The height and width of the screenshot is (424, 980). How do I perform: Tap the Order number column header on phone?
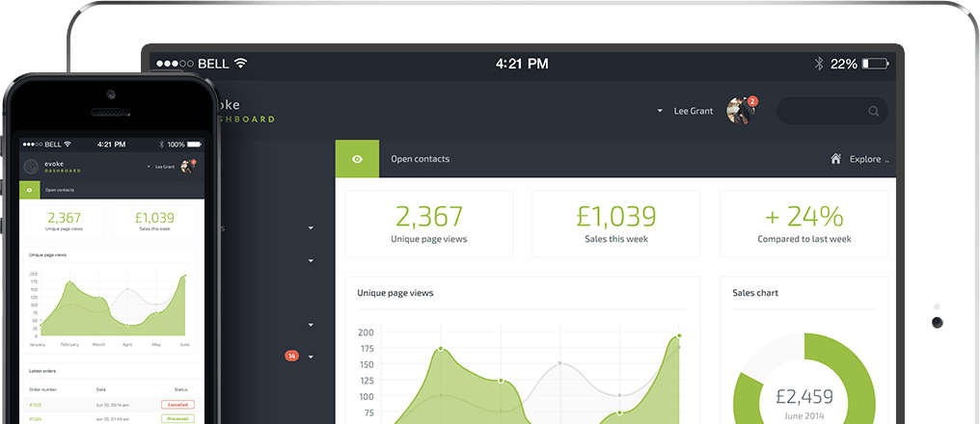[x=43, y=389]
